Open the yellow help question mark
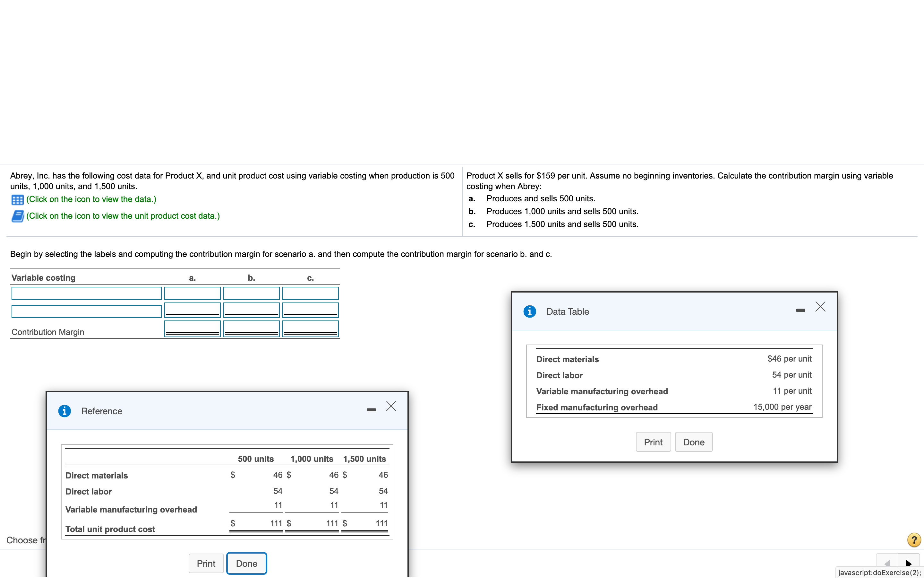This screenshot has height=578, width=924. [x=914, y=540]
